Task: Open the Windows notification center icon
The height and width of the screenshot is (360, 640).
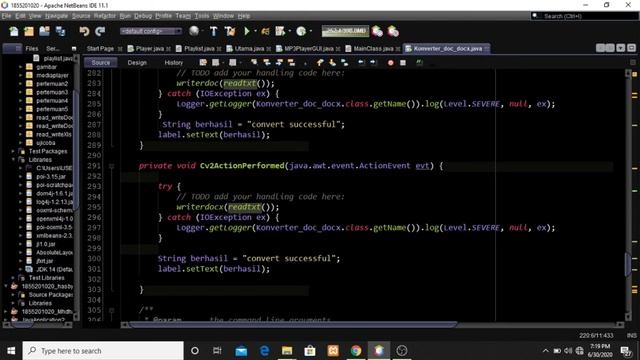Action: pos(625,351)
